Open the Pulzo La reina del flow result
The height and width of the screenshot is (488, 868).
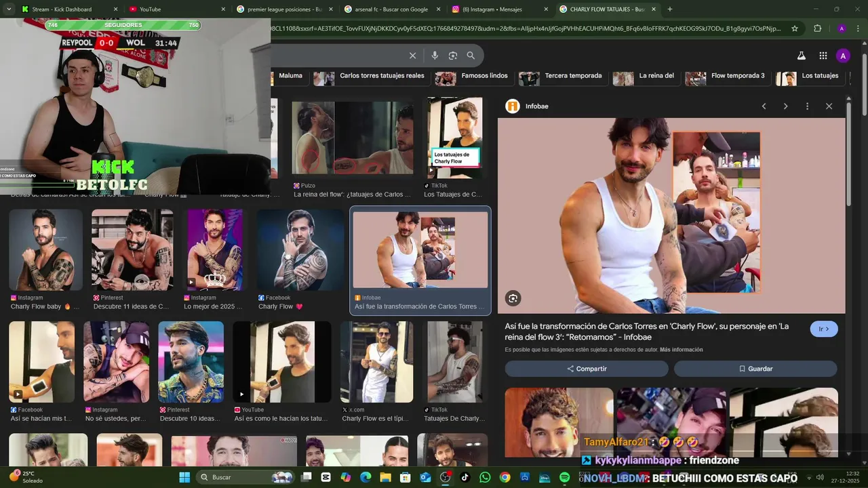tap(352, 138)
